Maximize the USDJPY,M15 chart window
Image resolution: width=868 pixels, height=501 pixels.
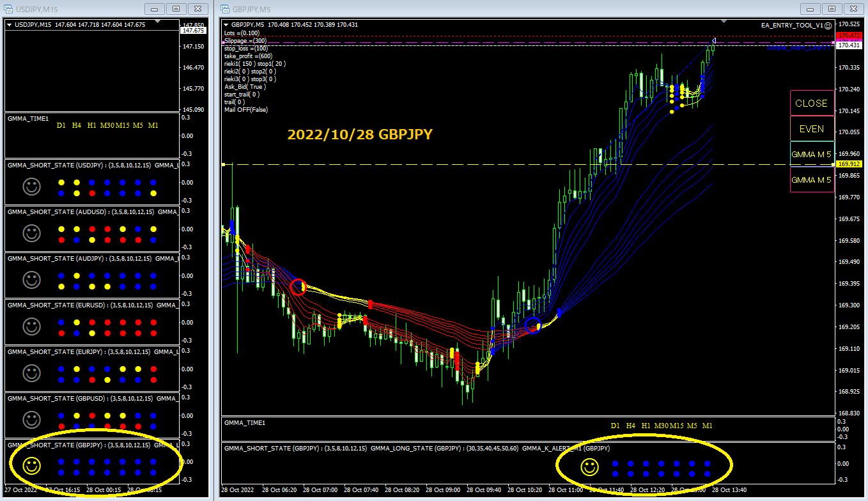coord(177,9)
